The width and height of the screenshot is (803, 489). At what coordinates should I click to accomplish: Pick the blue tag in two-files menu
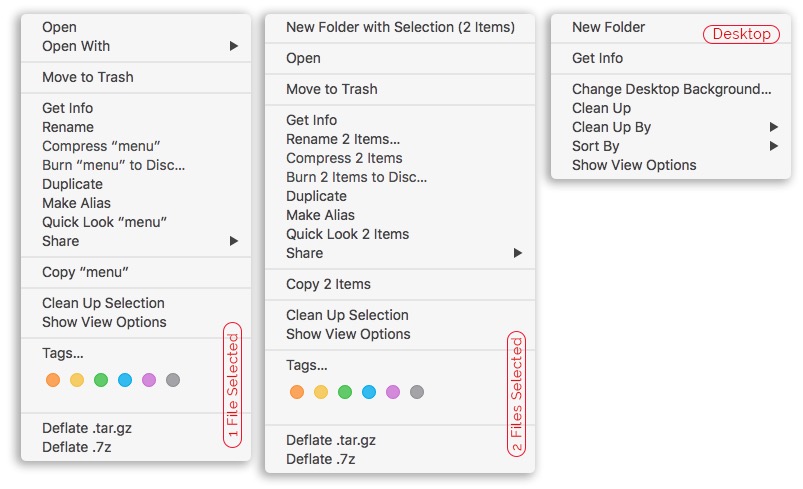369,392
